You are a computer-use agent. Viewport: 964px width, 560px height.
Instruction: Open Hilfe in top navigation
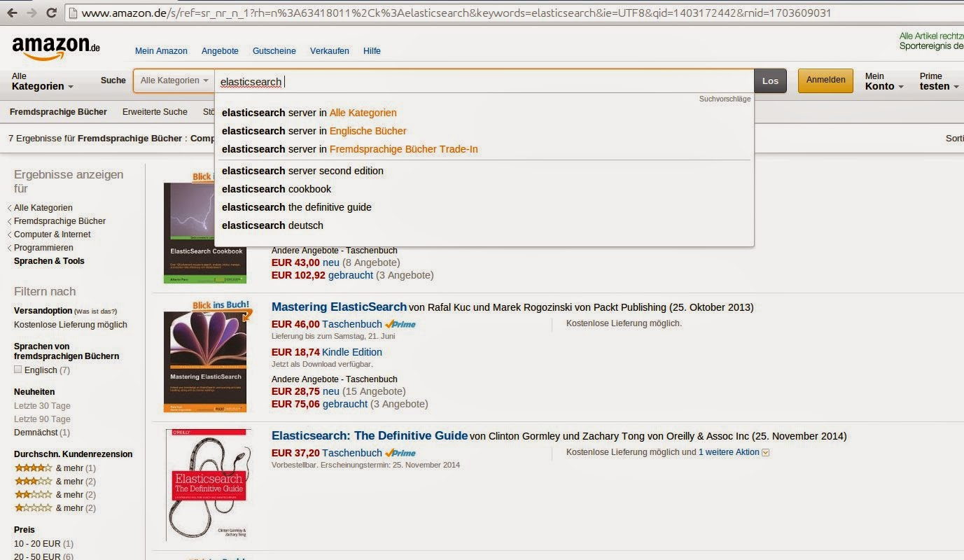click(372, 51)
